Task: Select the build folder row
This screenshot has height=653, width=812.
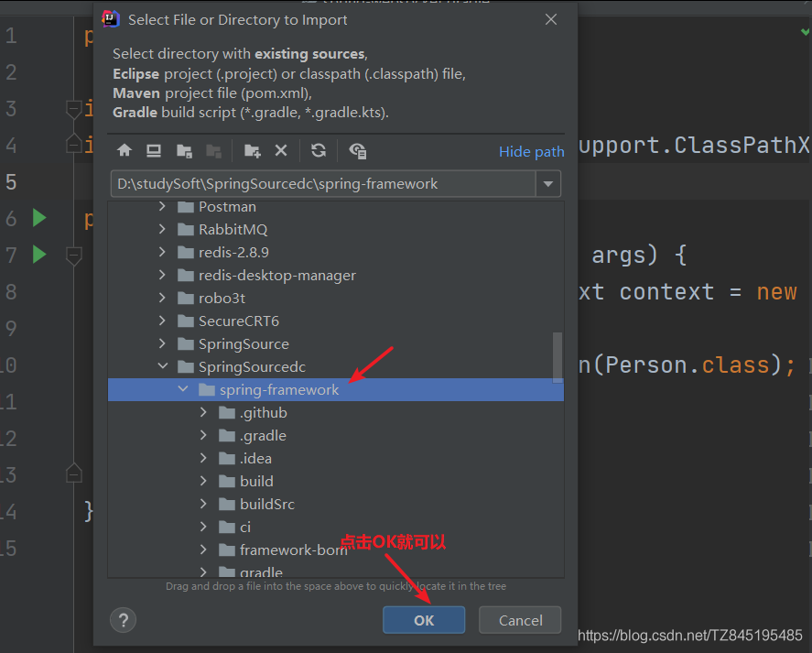Action: coord(336,481)
